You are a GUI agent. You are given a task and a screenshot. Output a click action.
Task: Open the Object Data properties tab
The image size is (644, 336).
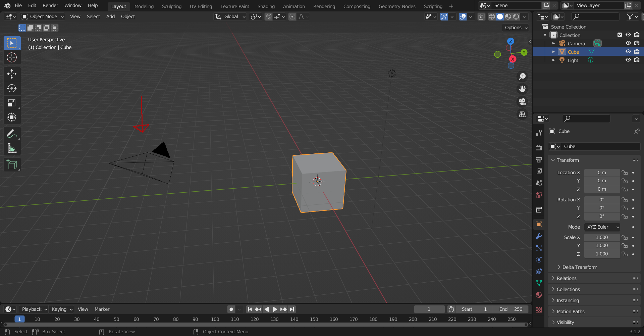pyautogui.click(x=539, y=283)
